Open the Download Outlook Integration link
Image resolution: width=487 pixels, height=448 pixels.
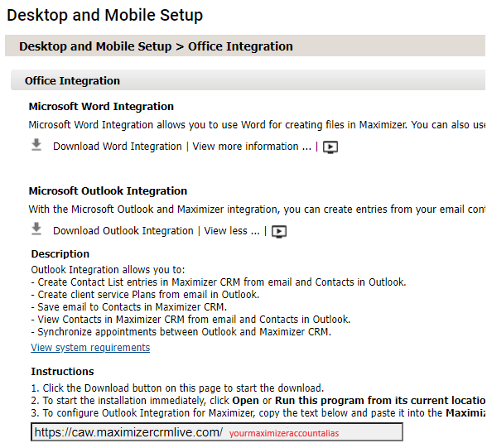(123, 231)
